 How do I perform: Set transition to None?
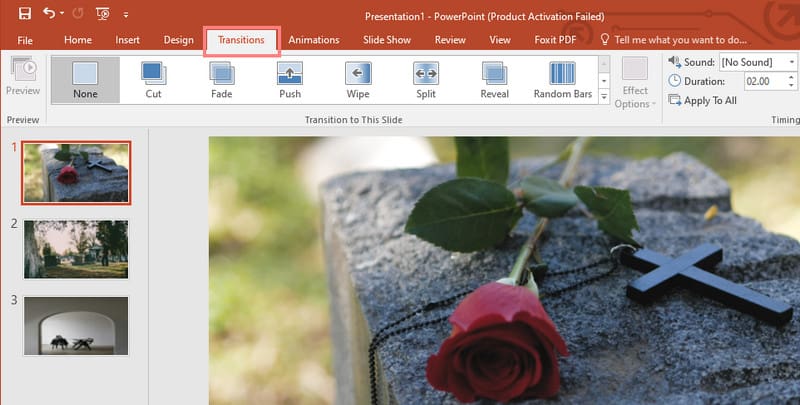coord(85,80)
